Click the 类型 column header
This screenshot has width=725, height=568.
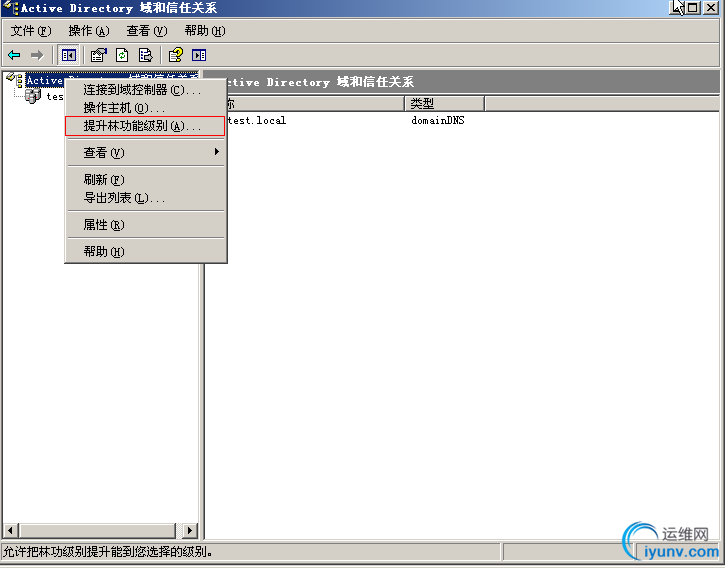pos(444,104)
